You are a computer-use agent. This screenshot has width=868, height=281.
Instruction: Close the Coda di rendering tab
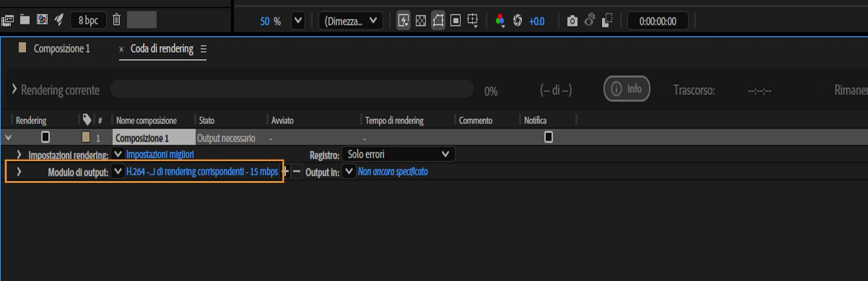click(x=121, y=49)
